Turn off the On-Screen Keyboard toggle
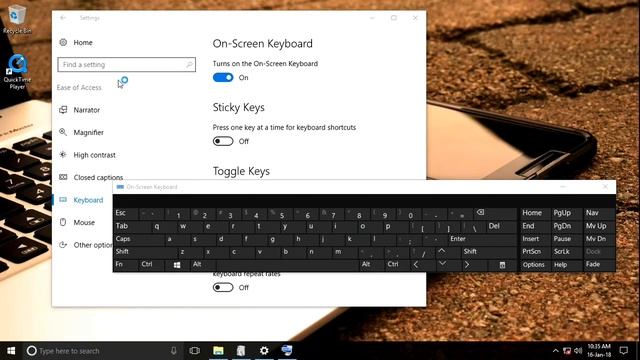Viewport: 640px width, 360px height. coord(223,78)
